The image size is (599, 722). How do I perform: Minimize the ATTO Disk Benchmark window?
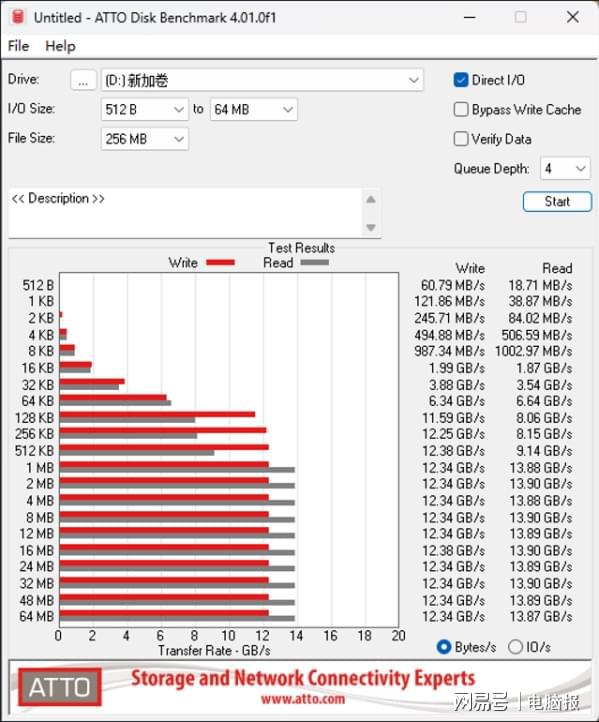point(469,17)
